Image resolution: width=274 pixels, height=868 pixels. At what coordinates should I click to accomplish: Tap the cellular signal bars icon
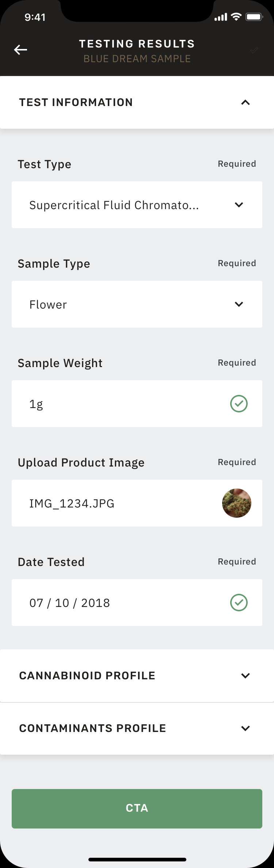coord(221,17)
